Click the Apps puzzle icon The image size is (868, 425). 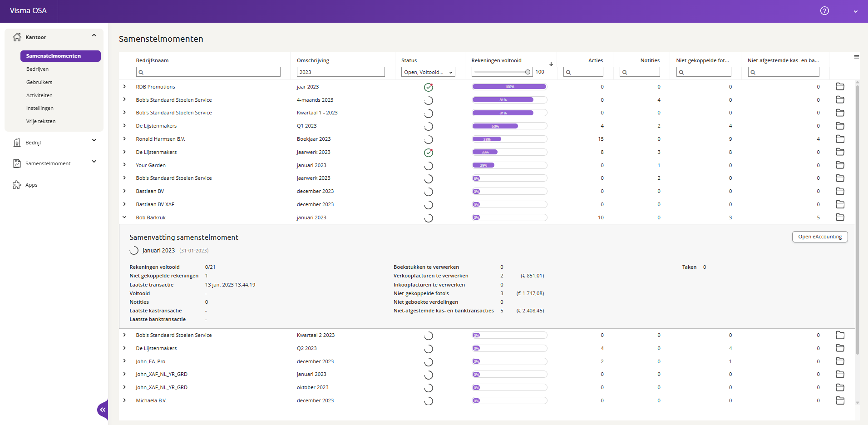[x=17, y=185]
